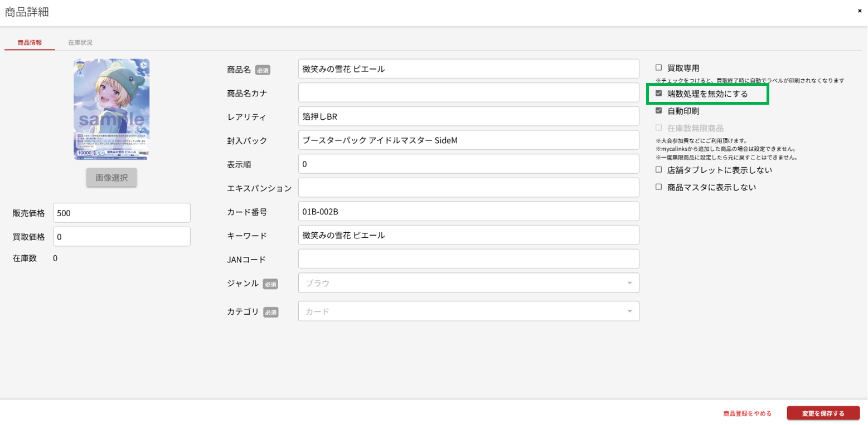This screenshot has height=425, width=868.
Task: Check the 商品マスタに表示しない option
Action: (x=658, y=187)
